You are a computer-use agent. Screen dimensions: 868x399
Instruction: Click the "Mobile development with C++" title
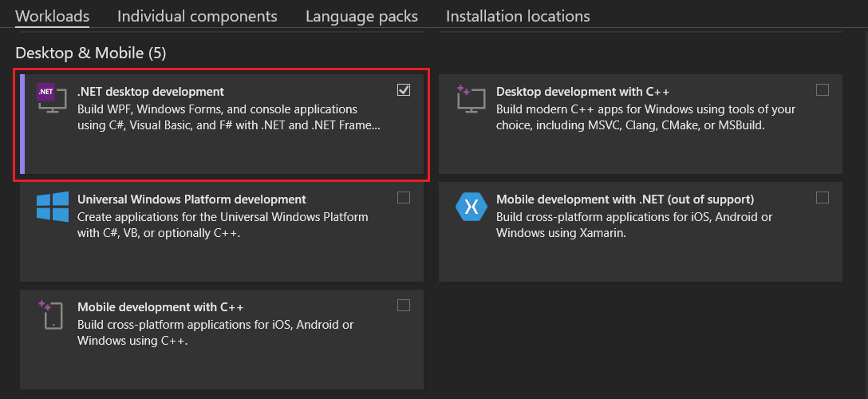pyautogui.click(x=160, y=307)
